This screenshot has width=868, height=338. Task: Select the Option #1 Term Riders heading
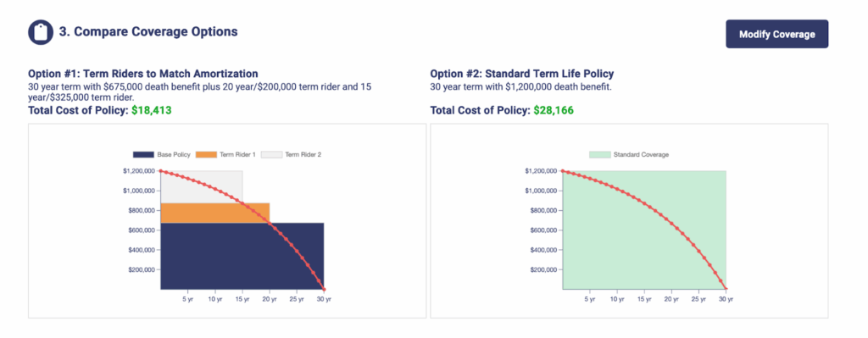click(142, 74)
